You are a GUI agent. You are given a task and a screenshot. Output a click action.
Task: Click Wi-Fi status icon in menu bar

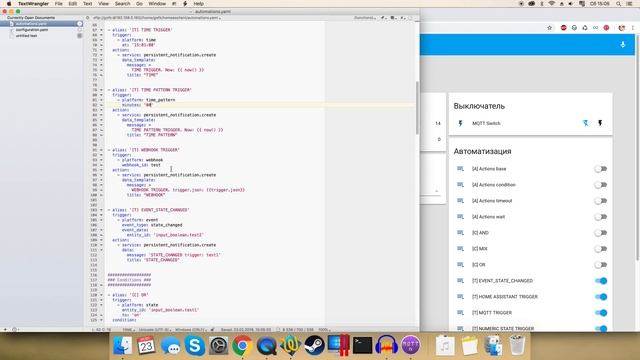tap(551, 4)
